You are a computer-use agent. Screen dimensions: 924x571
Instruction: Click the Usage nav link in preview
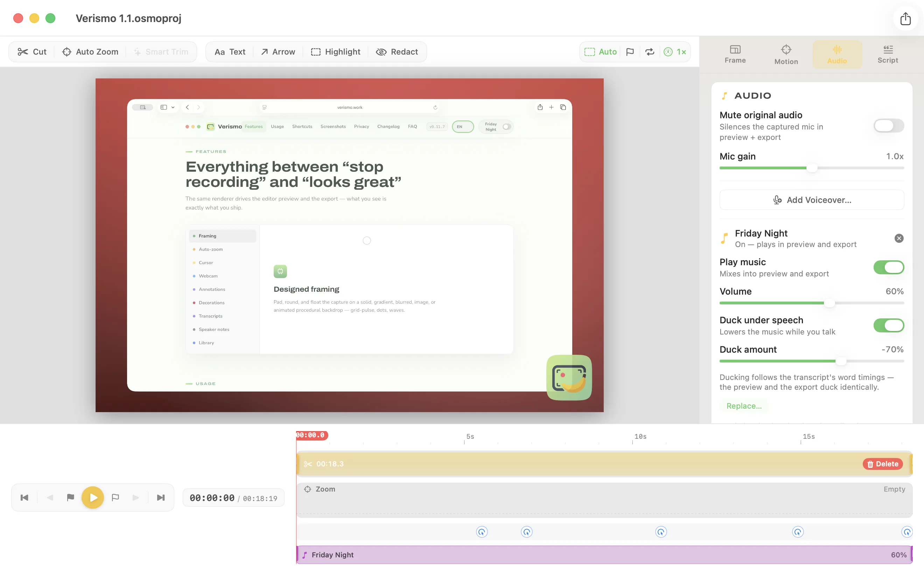coord(277,127)
